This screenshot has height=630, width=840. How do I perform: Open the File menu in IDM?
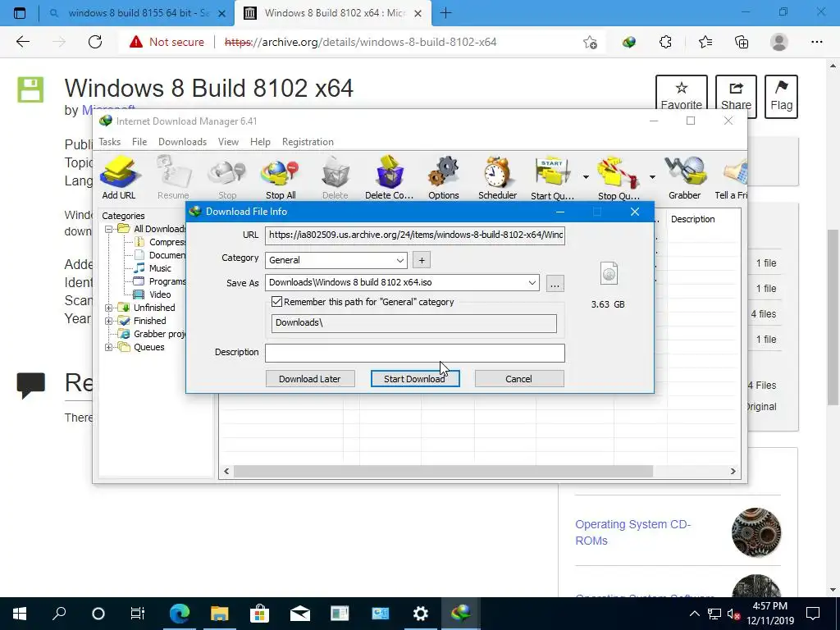tap(139, 142)
